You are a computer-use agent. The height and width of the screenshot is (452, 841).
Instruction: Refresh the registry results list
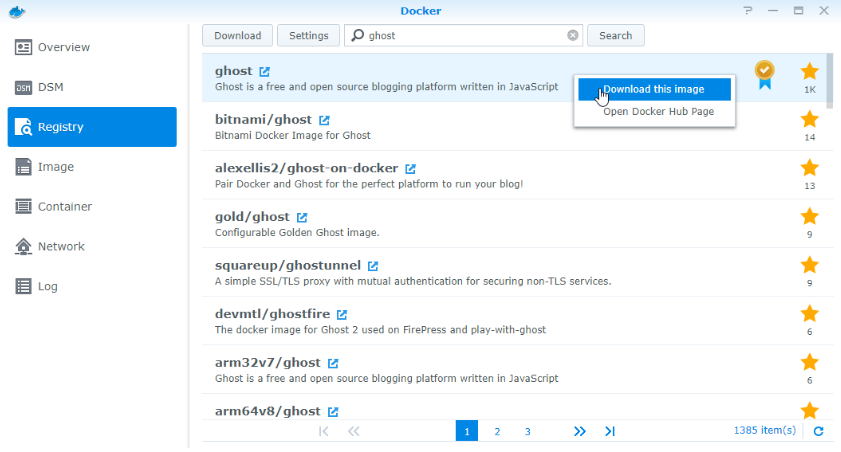[x=818, y=431]
